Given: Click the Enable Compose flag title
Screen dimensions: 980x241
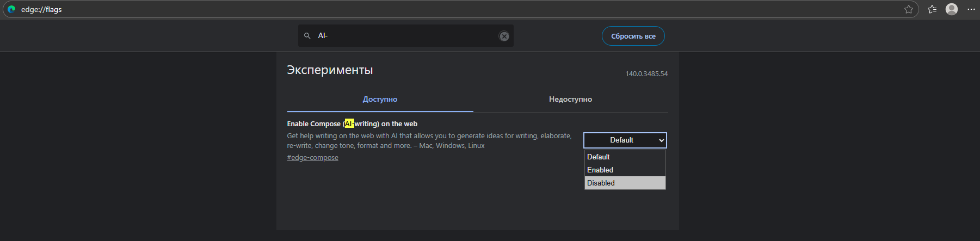Looking at the screenshot, I should (352, 124).
